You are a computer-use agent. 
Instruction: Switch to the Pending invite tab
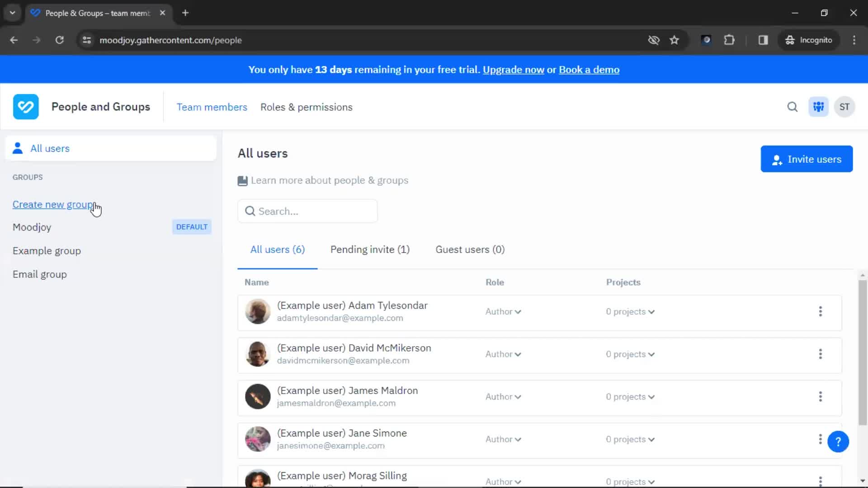coord(370,249)
